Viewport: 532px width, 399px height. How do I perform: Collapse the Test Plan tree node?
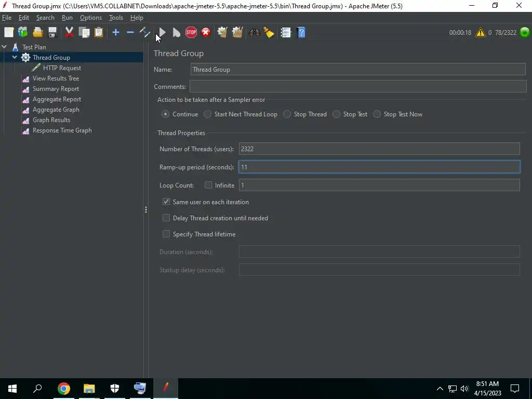[x=4, y=47]
